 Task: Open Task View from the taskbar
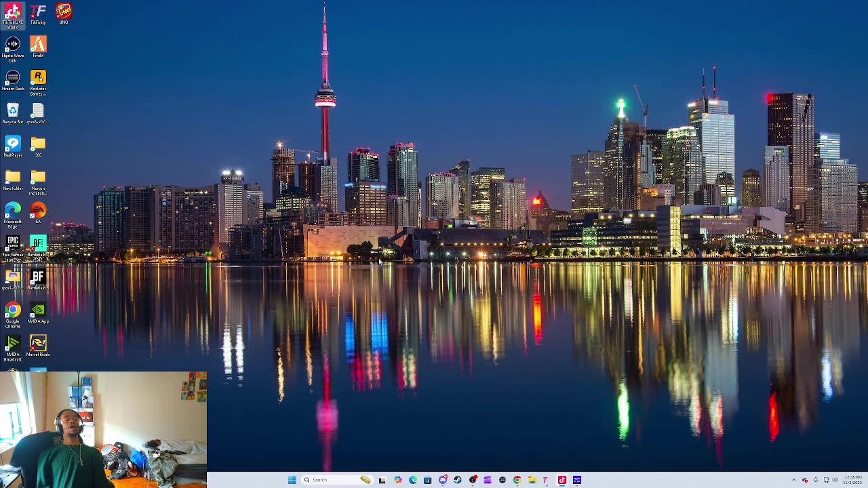point(382,480)
